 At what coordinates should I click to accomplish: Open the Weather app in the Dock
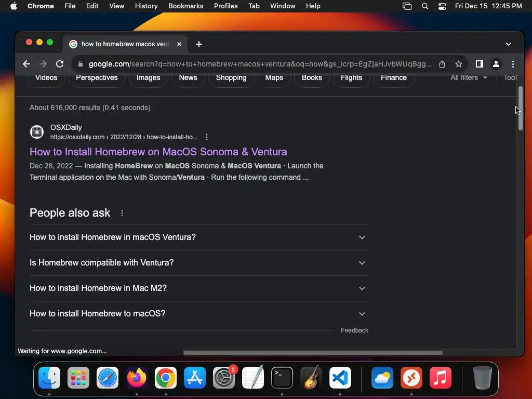point(382,378)
